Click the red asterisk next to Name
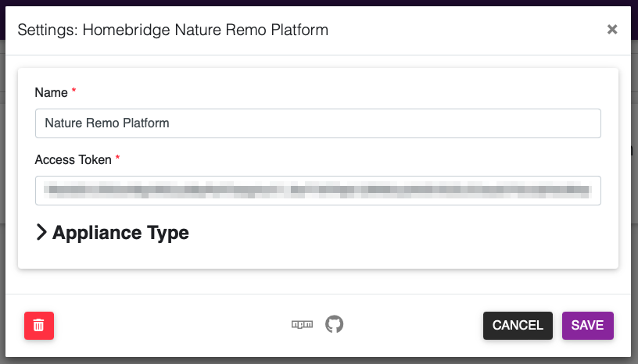This screenshot has width=638, height=364. click(x=74, y=91)
